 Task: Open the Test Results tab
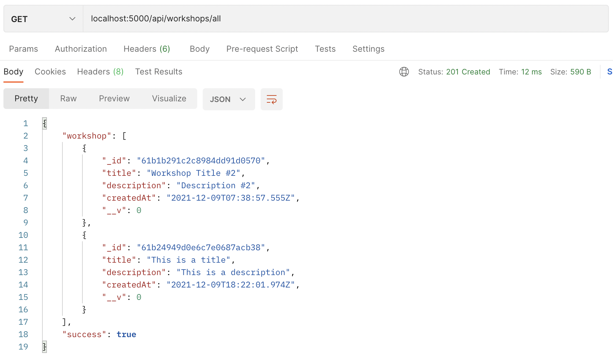tap(159, 72)
